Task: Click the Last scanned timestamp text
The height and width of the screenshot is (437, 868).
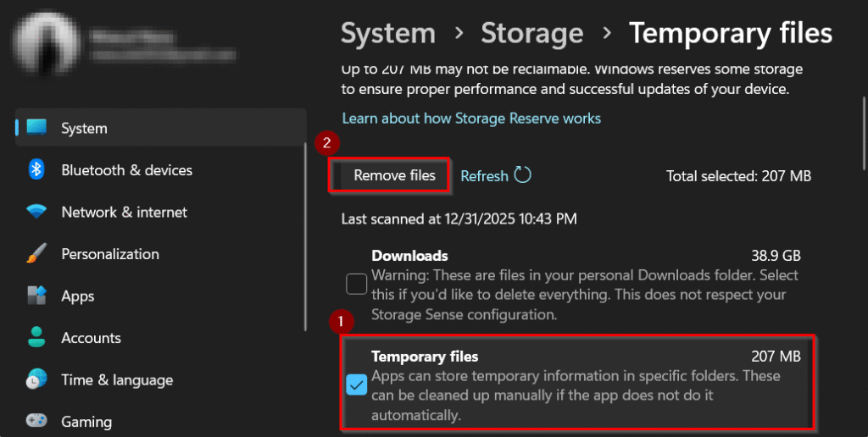Action: click(459, 219)
